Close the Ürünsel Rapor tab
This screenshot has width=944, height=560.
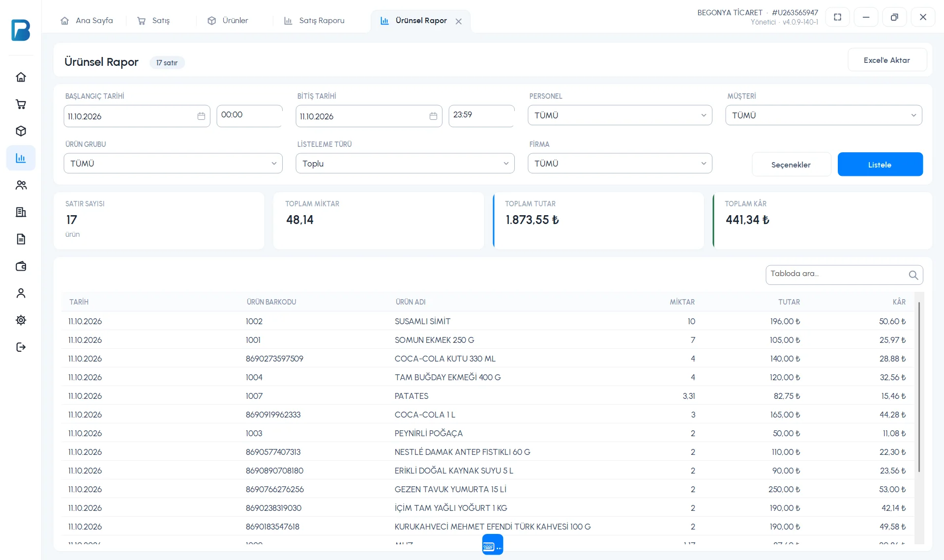click(459, 21)
